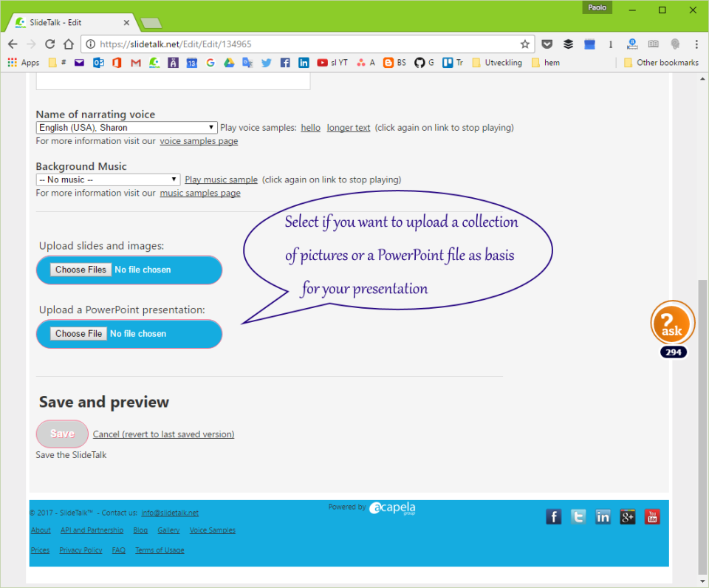The width and height of the screenshot is (709, 588).
Task: Click Choose File for PowerPoint presentation
Action: [79, 334]
